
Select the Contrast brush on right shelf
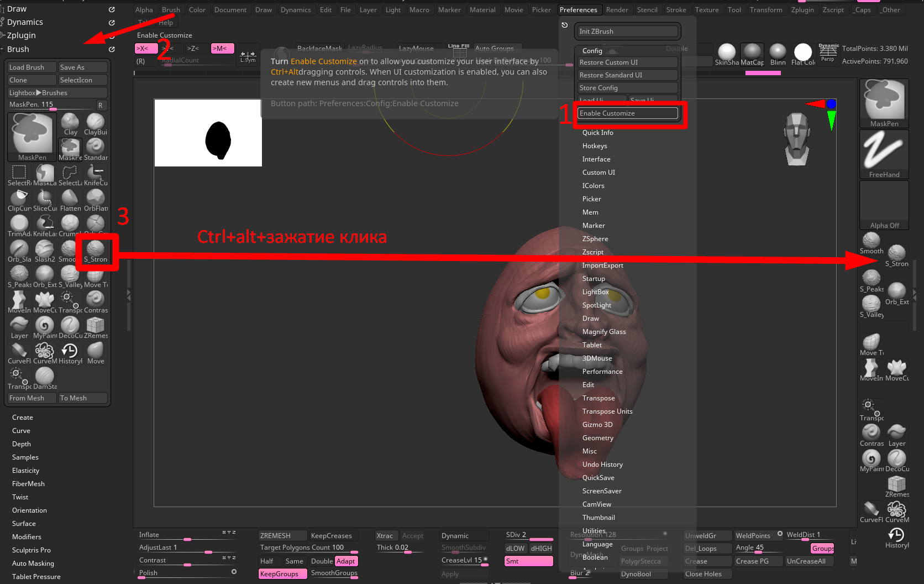click(x=872, y=435)
